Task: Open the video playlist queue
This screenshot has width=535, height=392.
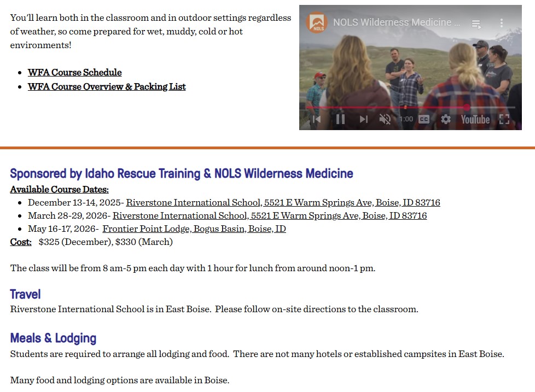Action: click(x=476, y=24)
